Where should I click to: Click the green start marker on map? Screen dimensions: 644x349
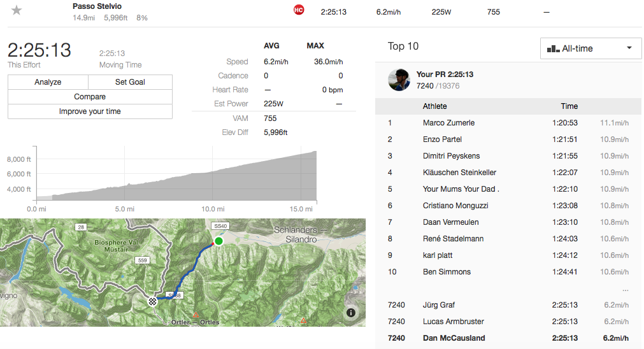point(218,241)
